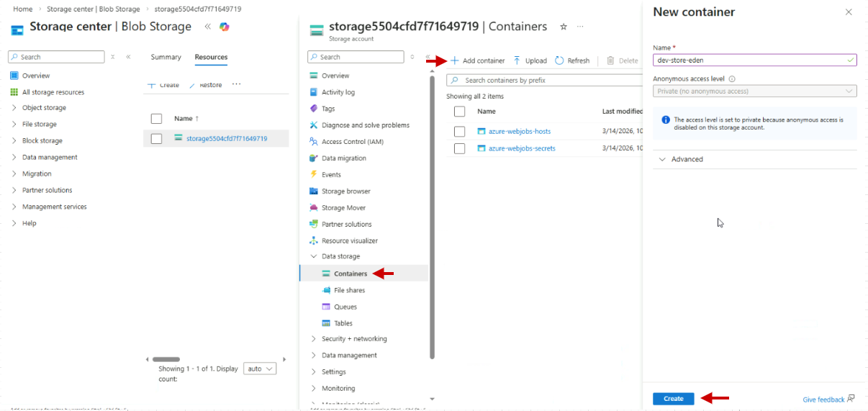
Task: Click the Give feedback link
Action: (x=823, y=399)
